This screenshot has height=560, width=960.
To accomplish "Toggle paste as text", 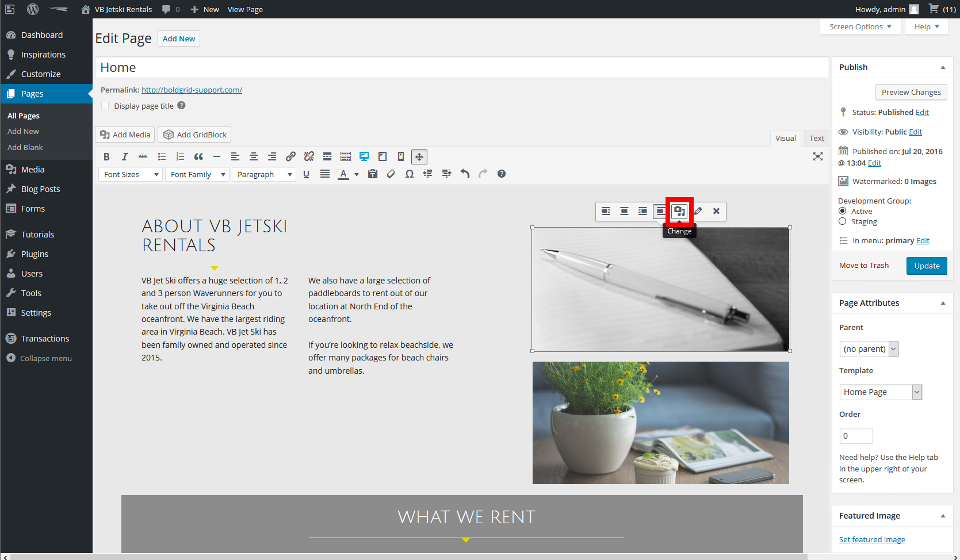I will (x=373, y=174).
